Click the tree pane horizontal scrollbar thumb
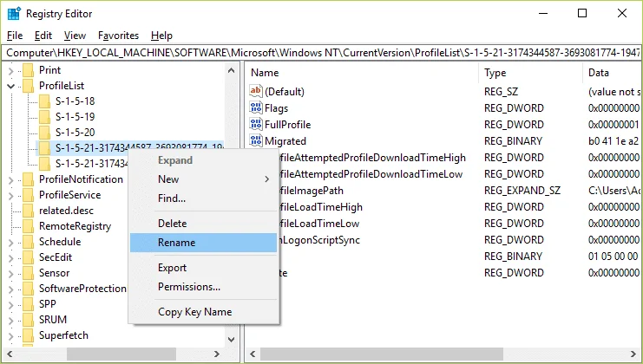The width and height of the screenshot is (643, 364). coord(121,354)
